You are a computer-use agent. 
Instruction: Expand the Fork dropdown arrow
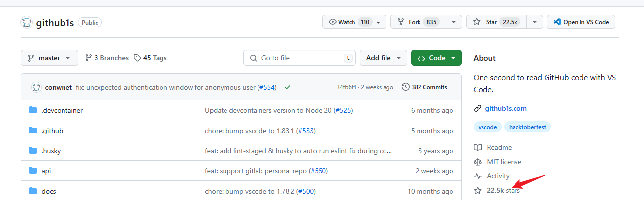(453, 22)
